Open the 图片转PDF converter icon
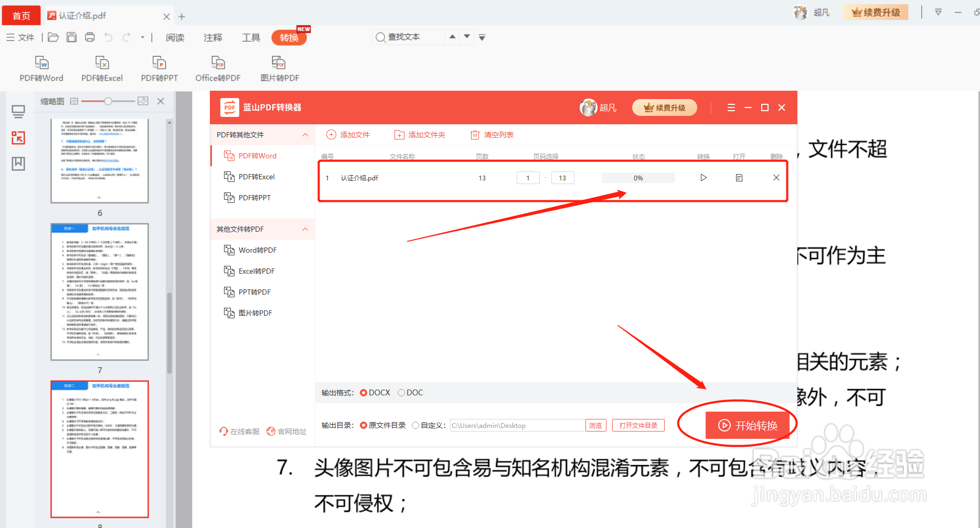980x528 pixels. pos(279,69)
